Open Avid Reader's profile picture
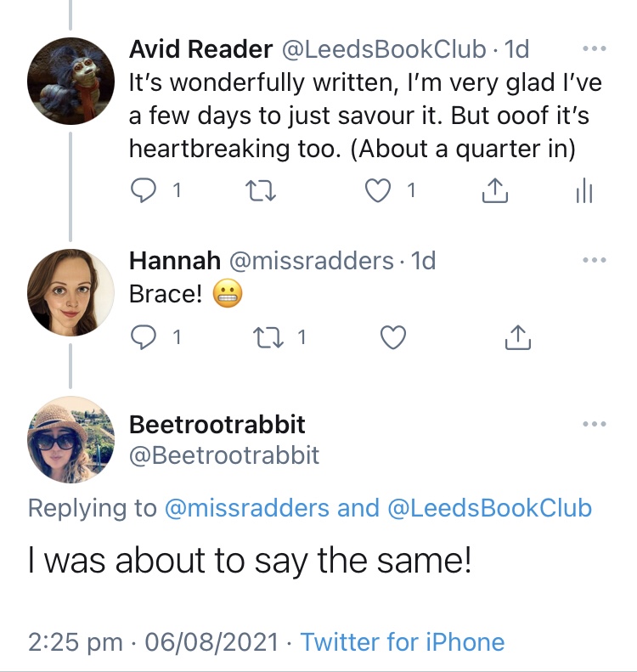The height and width of the screenshot is (672, 637). click(70, 81)
